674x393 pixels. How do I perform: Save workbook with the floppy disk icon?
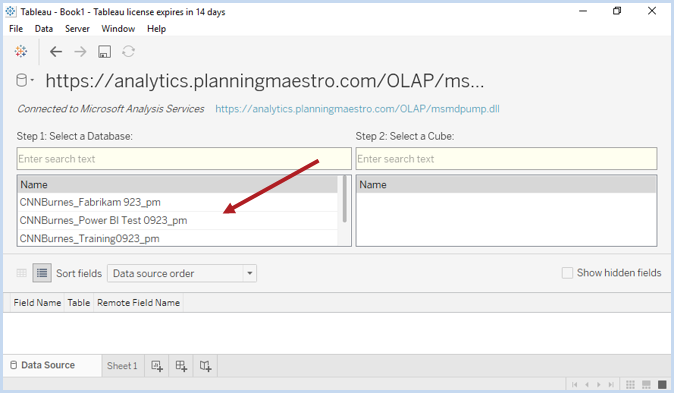104,52
